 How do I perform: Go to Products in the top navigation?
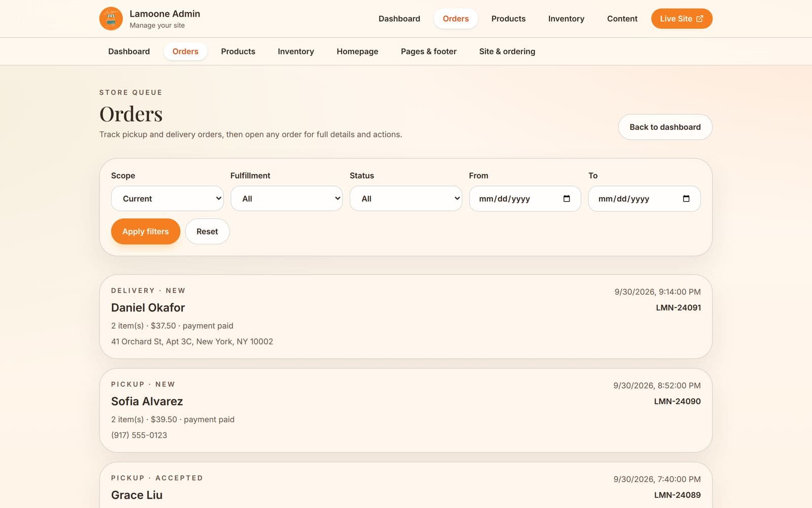[509, 19]
